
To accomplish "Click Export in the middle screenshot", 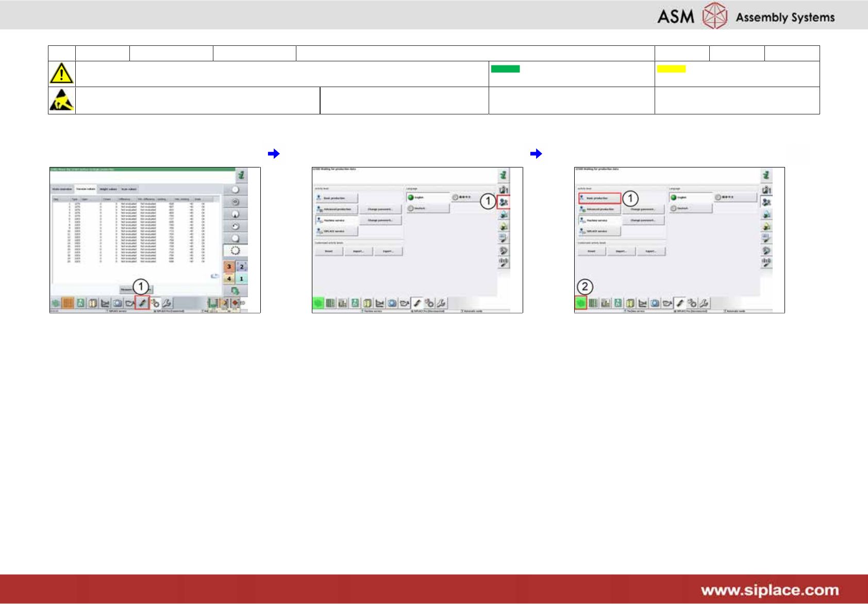I will click(x=388, y=251).
